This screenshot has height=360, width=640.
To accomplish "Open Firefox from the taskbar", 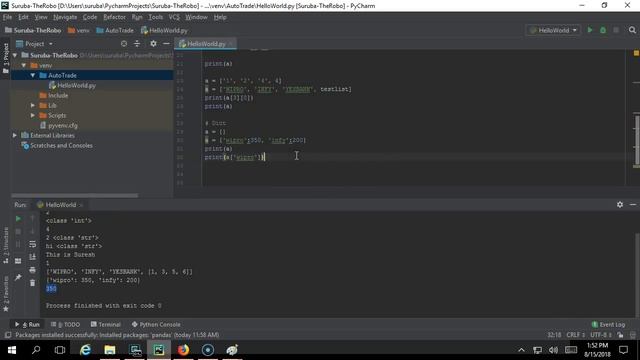I will tap(183, 350).
